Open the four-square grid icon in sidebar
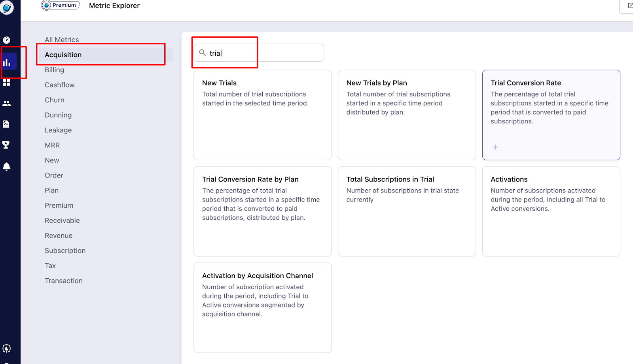 [x=7, y=83]
